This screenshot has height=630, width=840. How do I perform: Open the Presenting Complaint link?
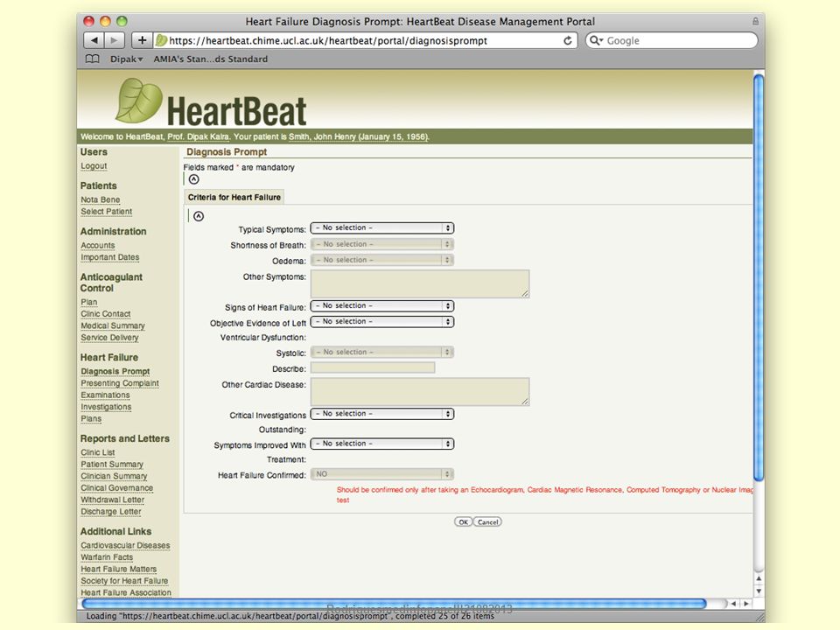point(120,383)
